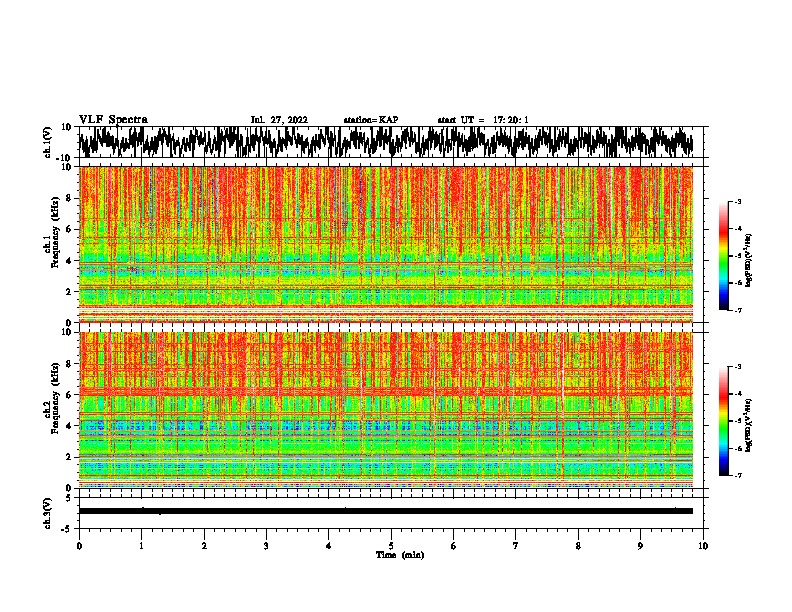The width and height of the screenshot is (792, 612).
Task: Click the "station=KAP" header text
Action: tap(371, 120)
